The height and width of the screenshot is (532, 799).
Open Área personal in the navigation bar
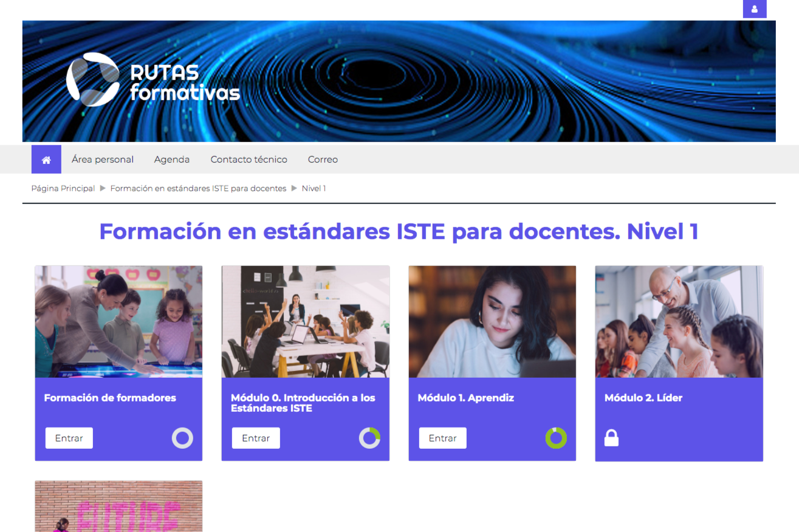pos(102,160)
